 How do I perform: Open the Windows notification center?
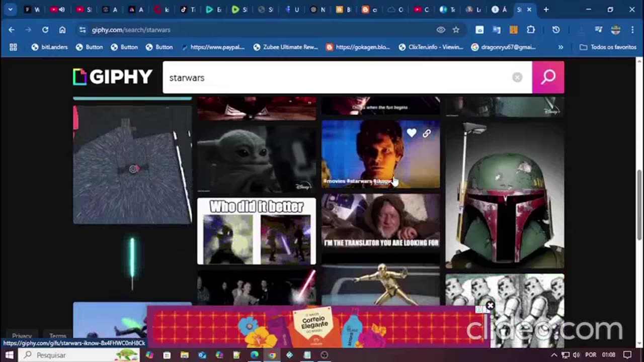click(627, 355)
